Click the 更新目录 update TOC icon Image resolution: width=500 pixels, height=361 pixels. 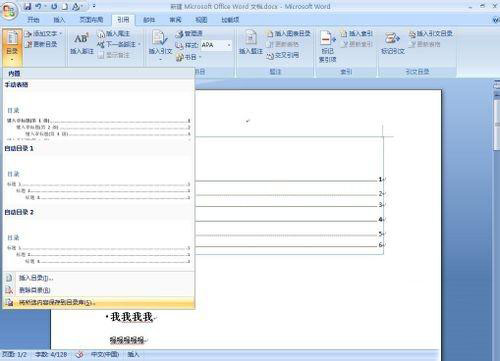point(41,44)
